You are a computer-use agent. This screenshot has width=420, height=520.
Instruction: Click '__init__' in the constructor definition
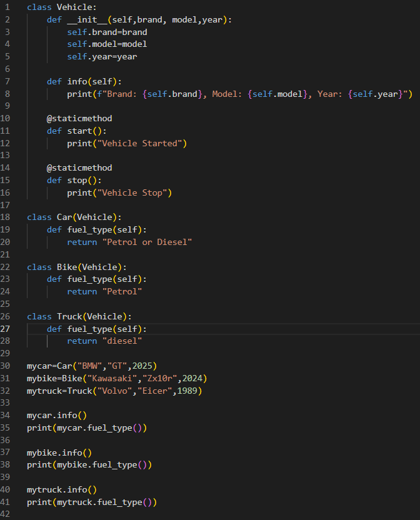pos(87,20)
